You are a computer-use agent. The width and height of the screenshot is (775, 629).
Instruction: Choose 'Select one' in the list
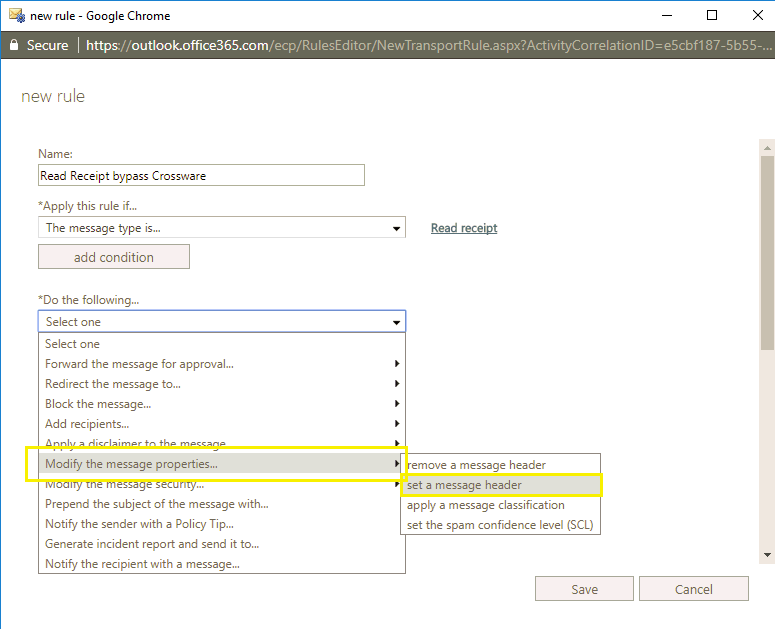click(x=221, y=344)
